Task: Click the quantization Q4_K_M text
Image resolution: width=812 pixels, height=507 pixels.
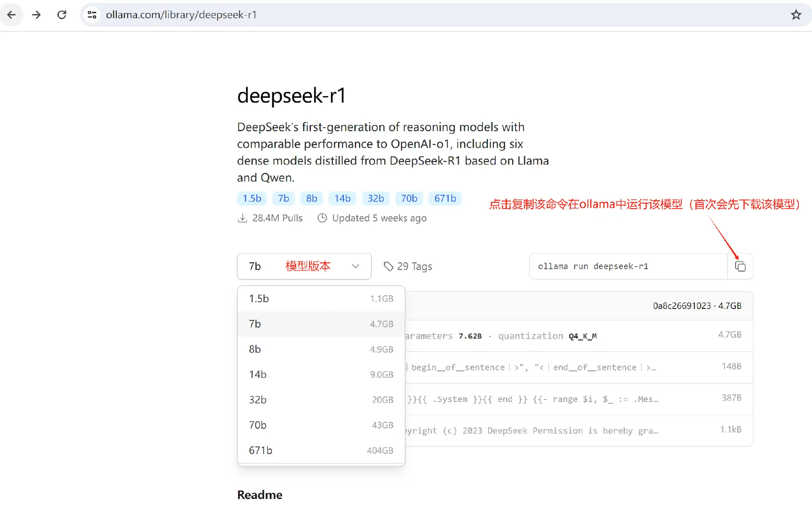Action: click(547, 336)
